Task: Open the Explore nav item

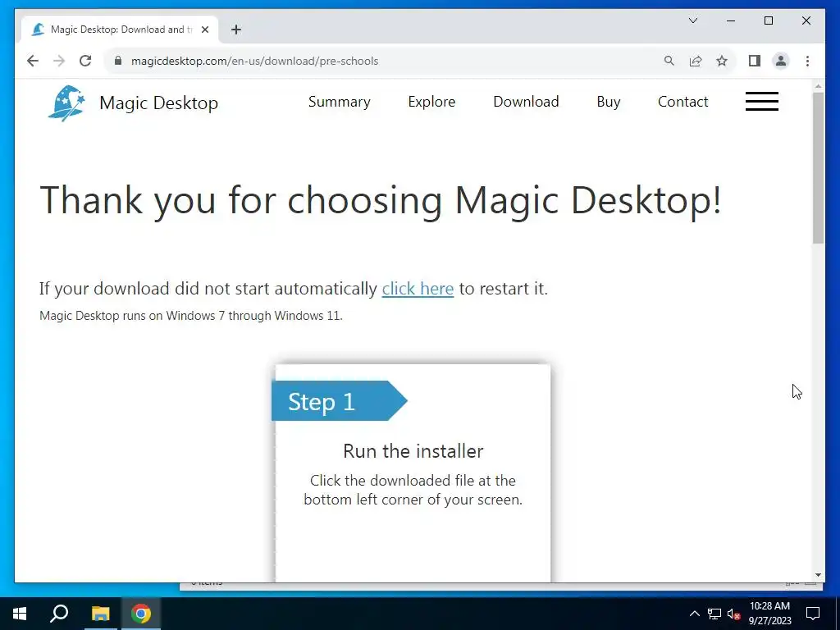Action: pos(431,101)
